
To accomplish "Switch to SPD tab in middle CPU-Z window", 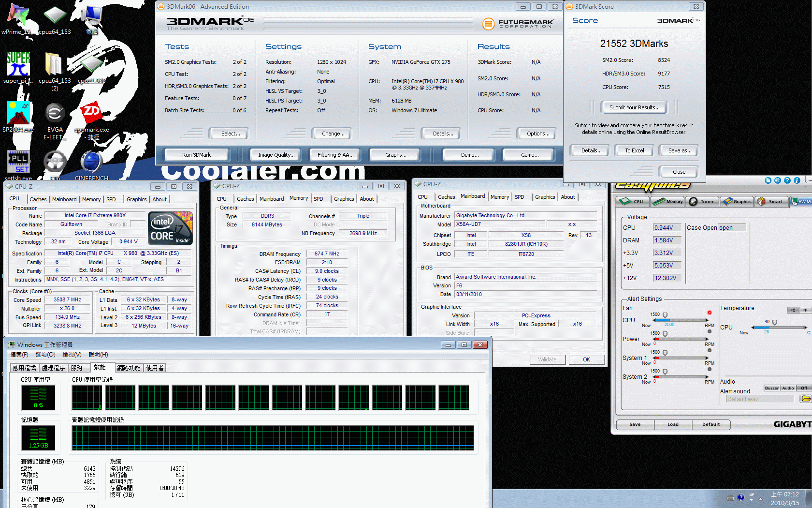I will (x=319, y=199).
